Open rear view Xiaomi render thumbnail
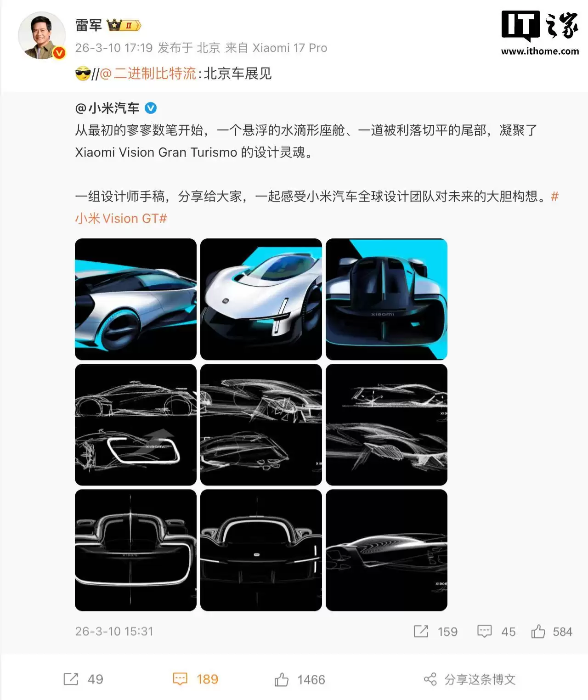 click(386, 299)
